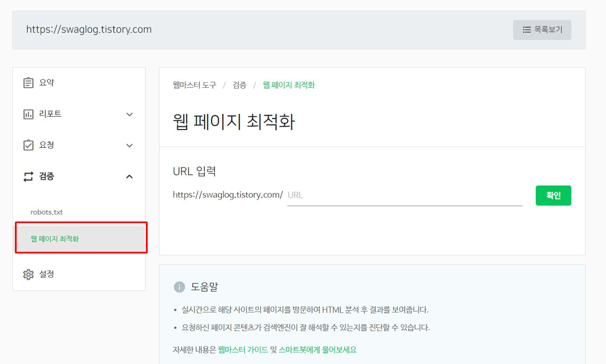Click the help line starting with 실시간으로

tap(305, 309)
